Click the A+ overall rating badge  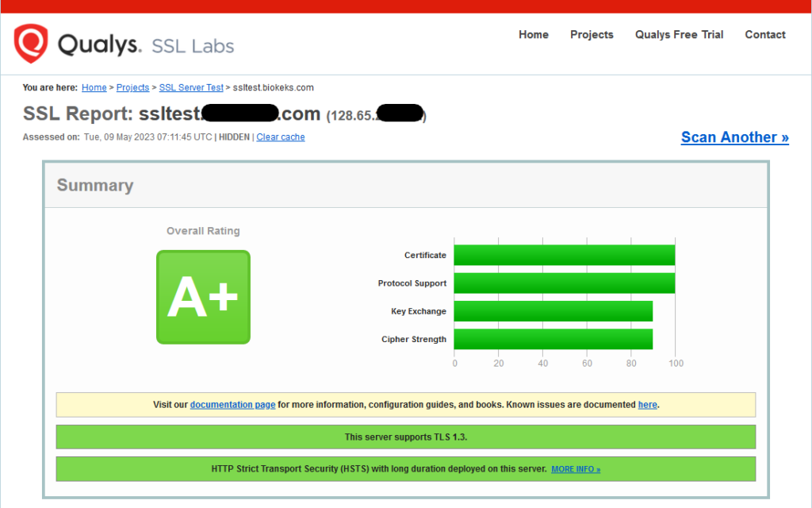(x=203, y=297)
